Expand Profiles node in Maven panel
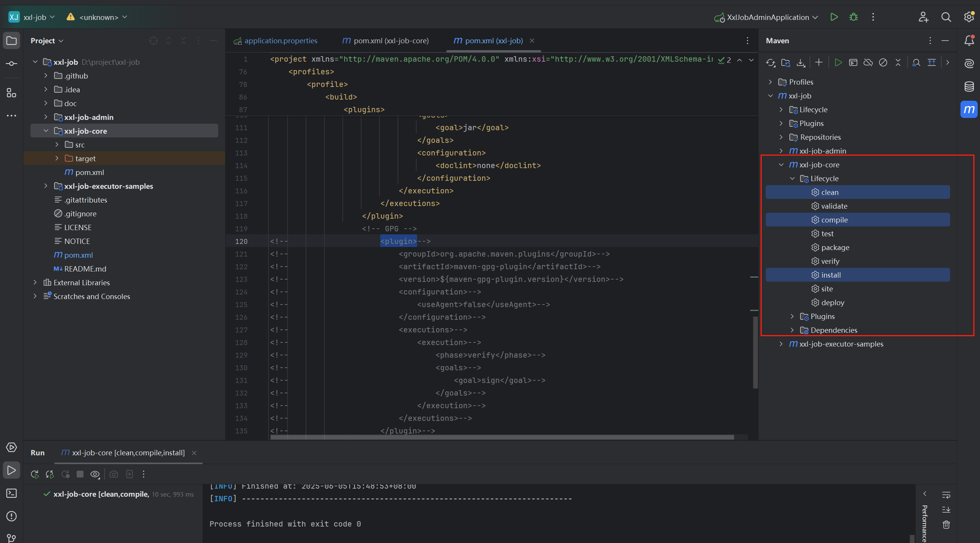This screenshot has width=980, height=543. tap(771, 82)
